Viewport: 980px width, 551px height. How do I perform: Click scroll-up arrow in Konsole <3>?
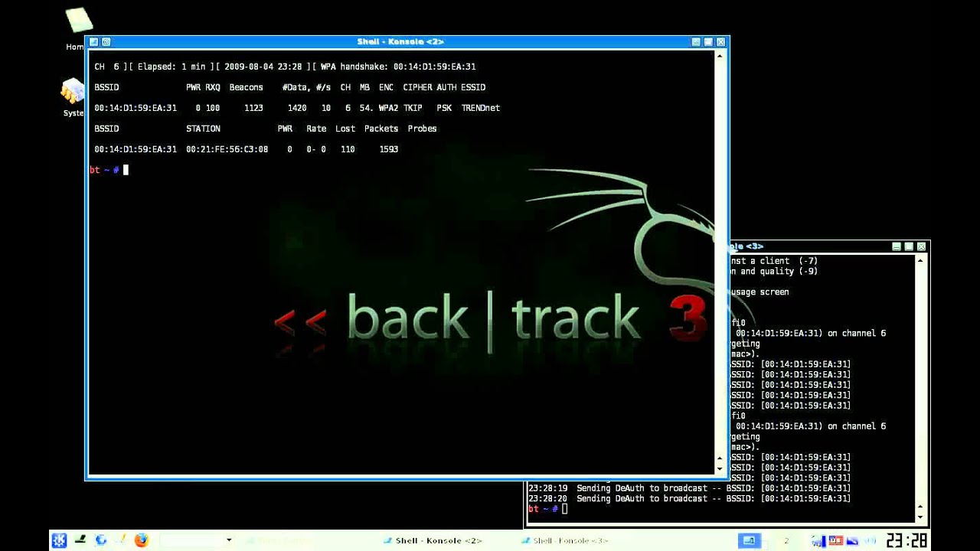(920, 260)
